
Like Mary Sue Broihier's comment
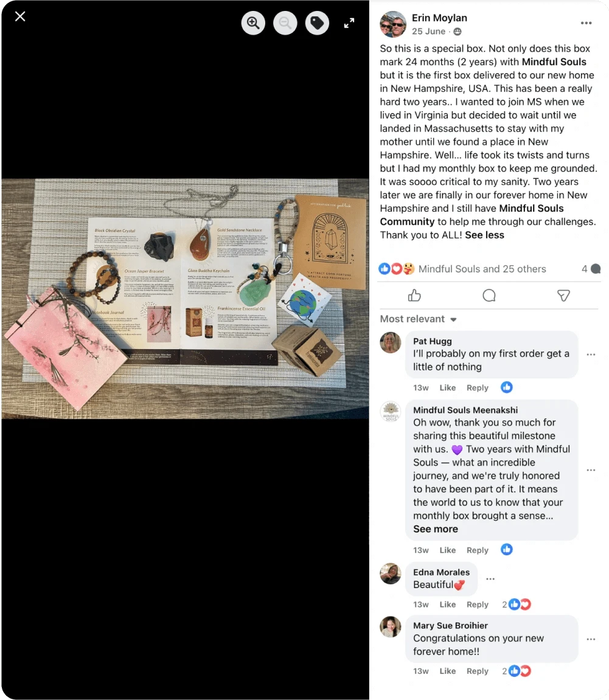[447, 671]
